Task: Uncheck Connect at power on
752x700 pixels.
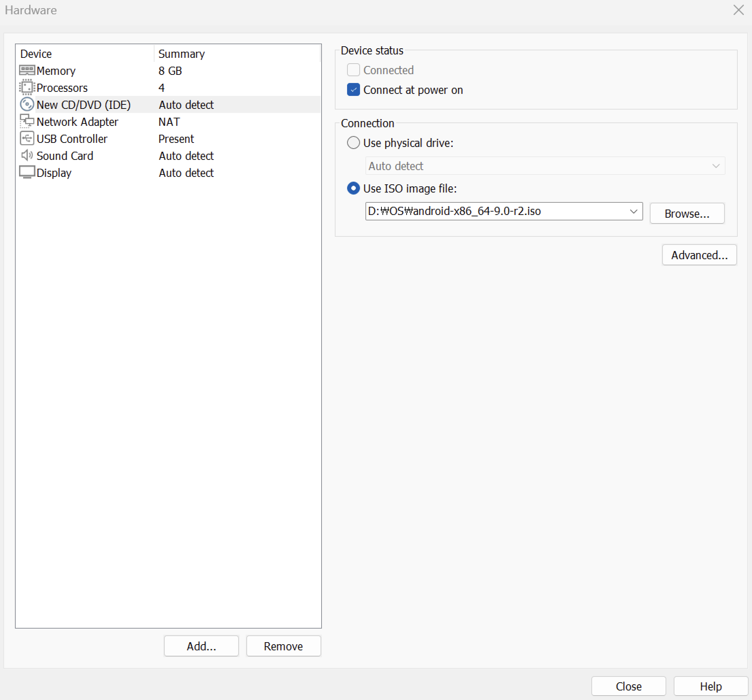Action: click(353, 90)
